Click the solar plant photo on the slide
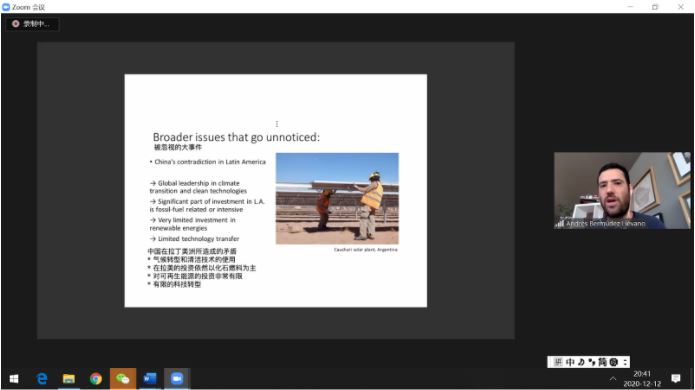Screen dimensions: 695x390 tap(337, 198)
